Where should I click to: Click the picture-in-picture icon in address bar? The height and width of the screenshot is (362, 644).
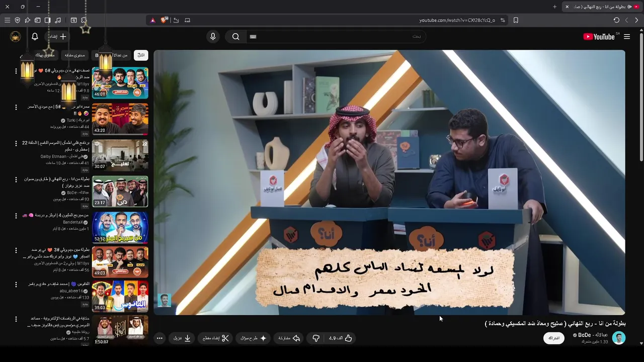[x=187, y=20]
